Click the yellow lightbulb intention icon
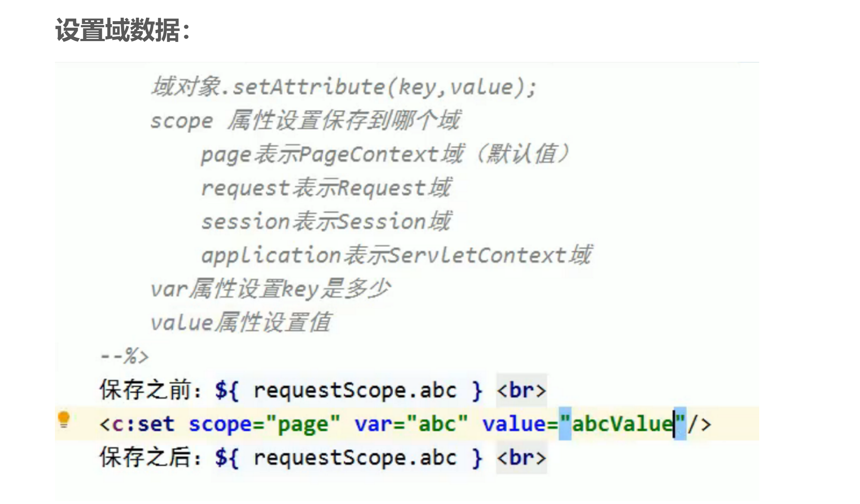This screenshot has height=504, width=860. pyautogui.click(x=64, y=419)
